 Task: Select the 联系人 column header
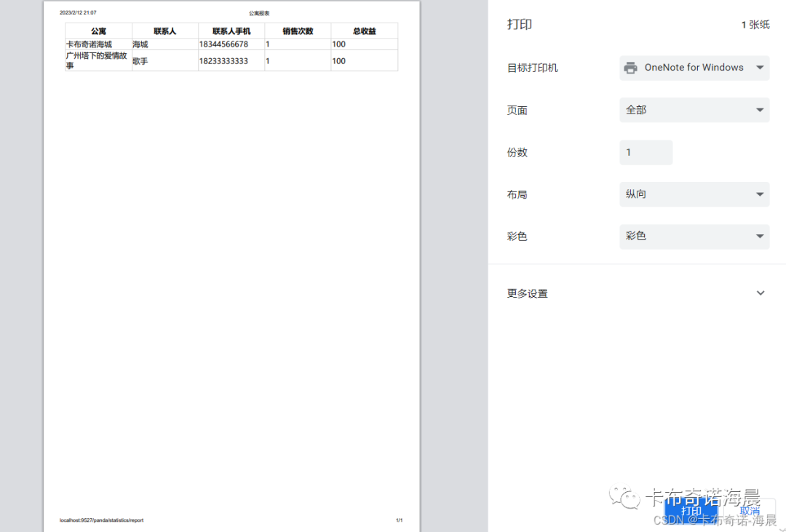point(165,31)
